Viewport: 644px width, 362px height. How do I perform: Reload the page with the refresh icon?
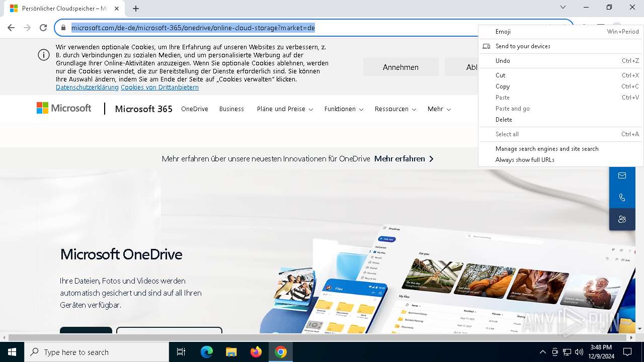(x=43, y=28)
